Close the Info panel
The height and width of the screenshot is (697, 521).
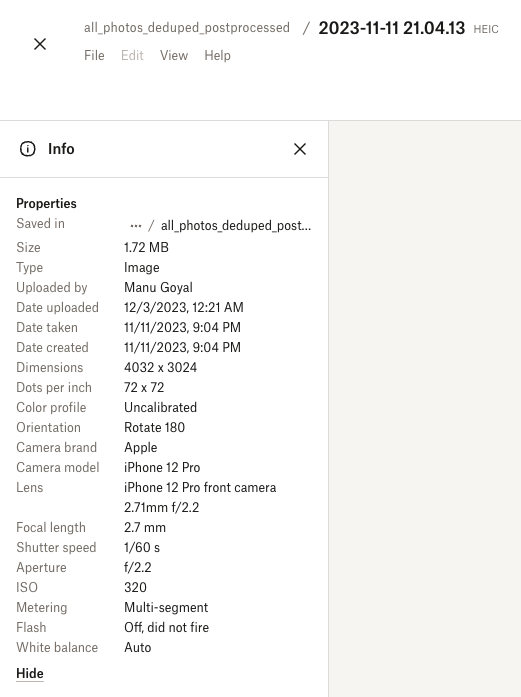coord(300,149)
